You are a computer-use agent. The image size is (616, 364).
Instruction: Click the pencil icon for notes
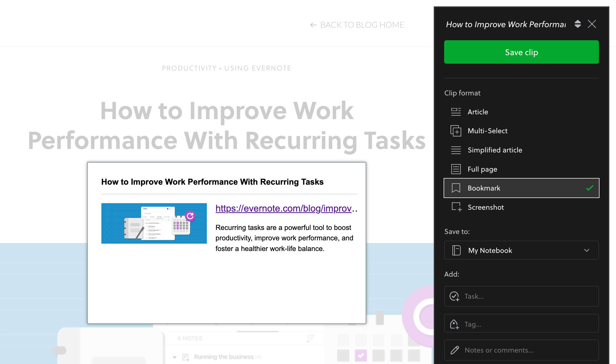[455, 350]
